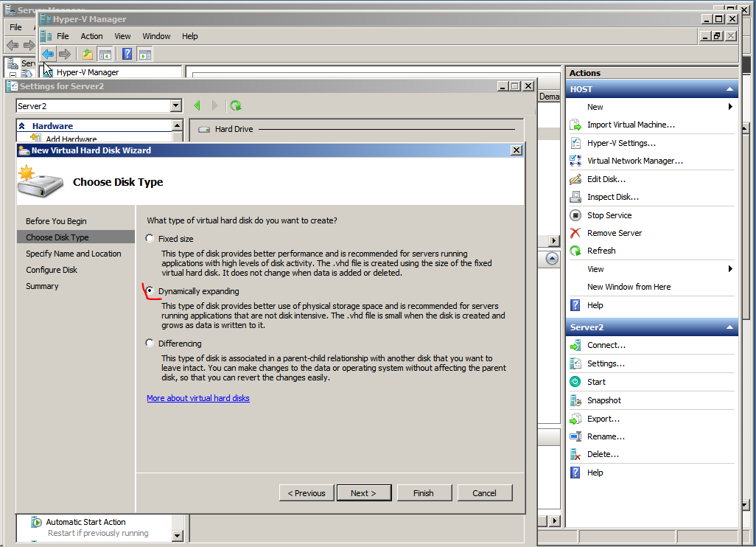
Task: Click the Previous button in wizard
Action: [307, 493]
